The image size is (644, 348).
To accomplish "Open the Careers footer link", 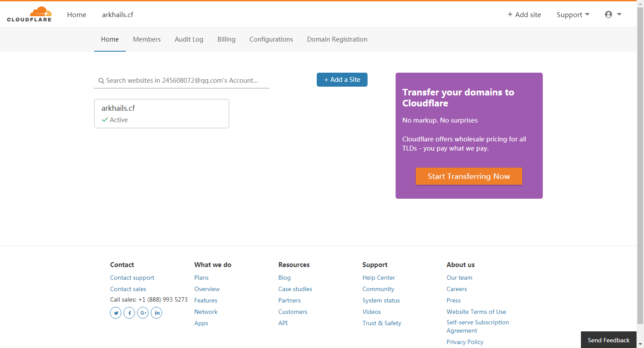I will 457,289.
